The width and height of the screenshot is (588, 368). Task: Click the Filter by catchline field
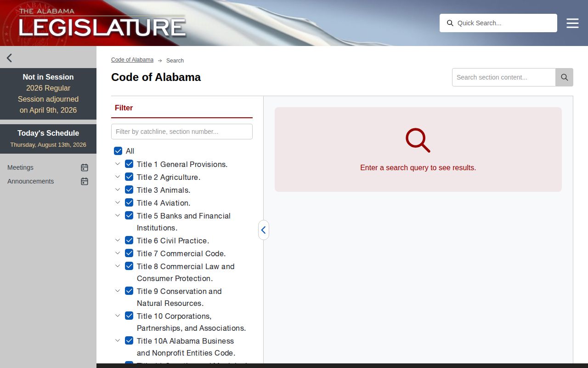tap(182, 132)
